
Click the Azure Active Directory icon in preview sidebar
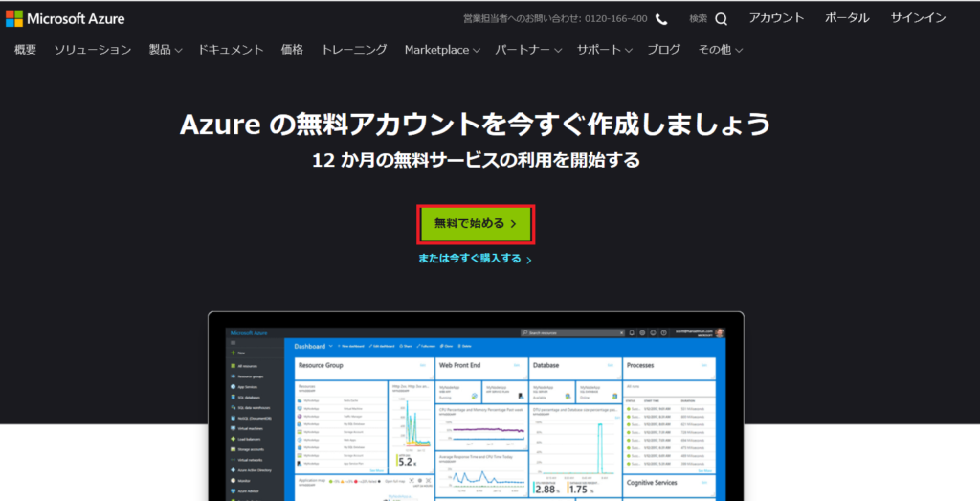(x=234, y=470)
